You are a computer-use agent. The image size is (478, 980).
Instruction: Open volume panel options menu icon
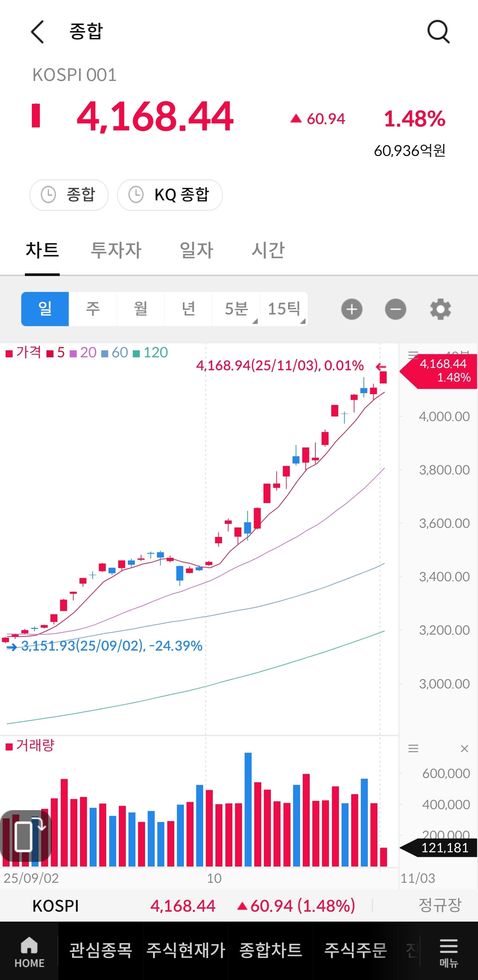click(x=413, y=749)
